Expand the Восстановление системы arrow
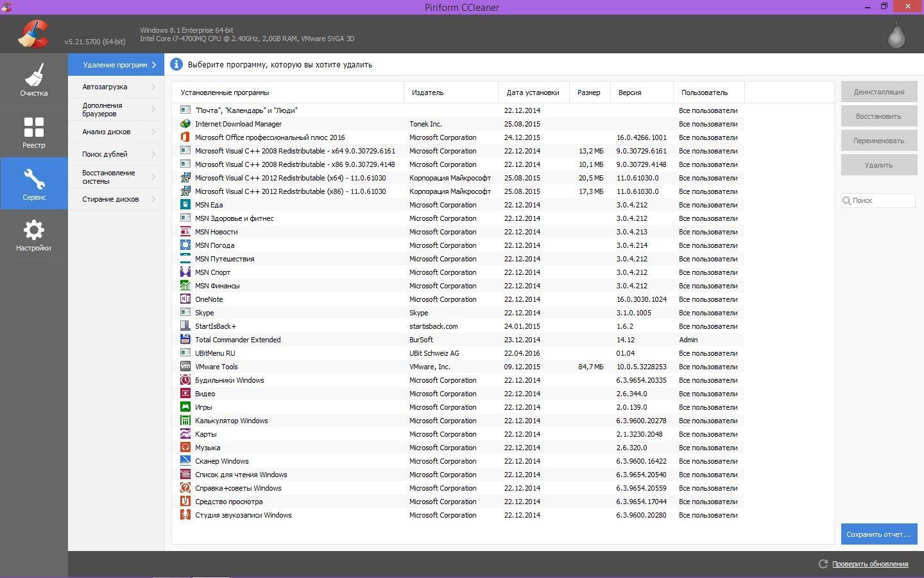 tap(154, 177)
